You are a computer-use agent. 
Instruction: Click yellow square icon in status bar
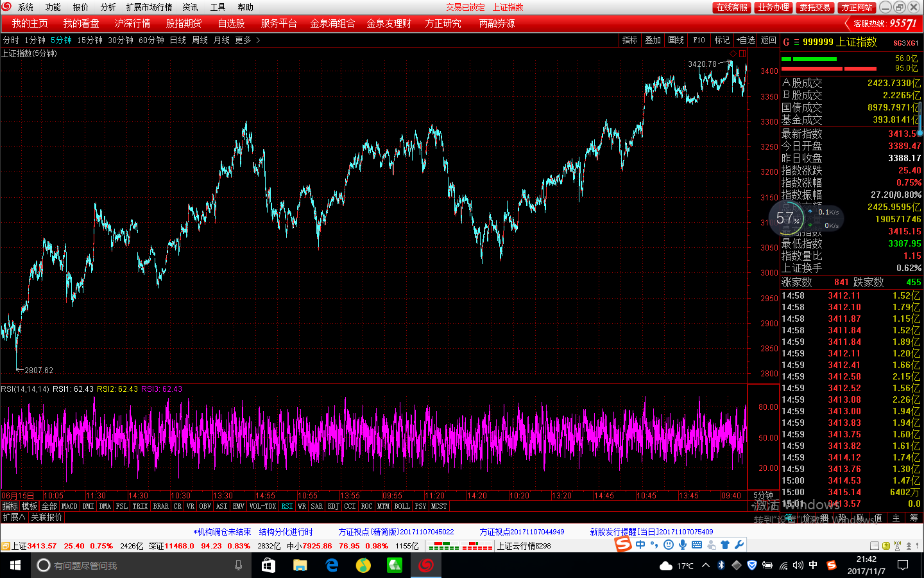(886, 546)
